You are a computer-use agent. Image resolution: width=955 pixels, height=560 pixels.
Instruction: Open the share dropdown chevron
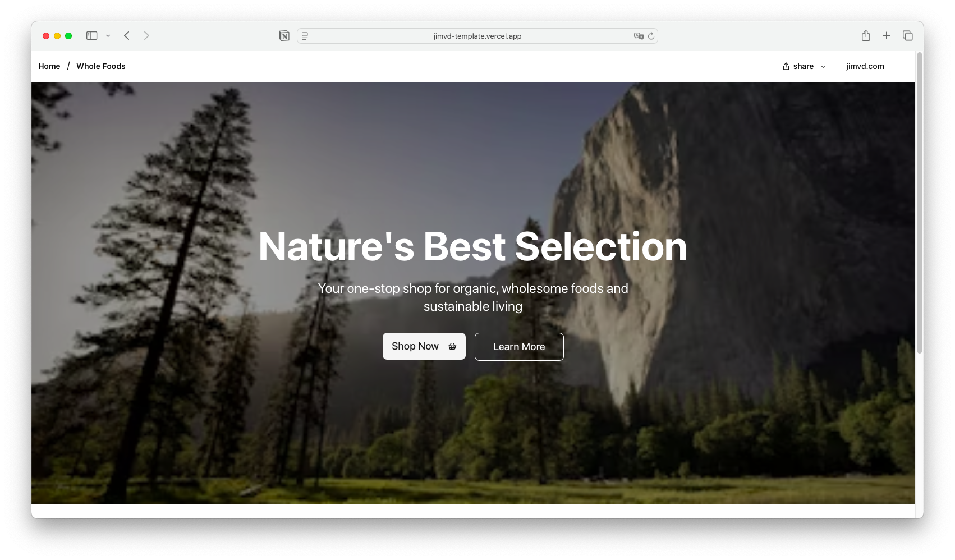point(823,66)
